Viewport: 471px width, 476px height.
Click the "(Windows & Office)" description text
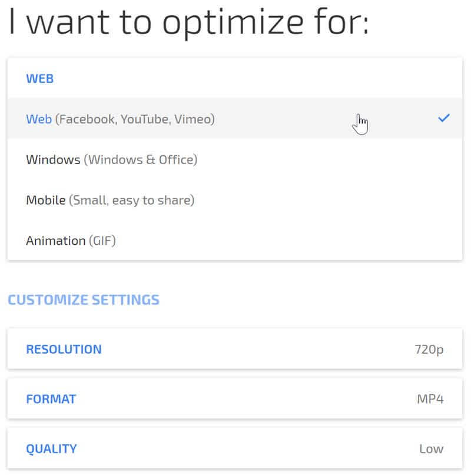coord(140,159)
